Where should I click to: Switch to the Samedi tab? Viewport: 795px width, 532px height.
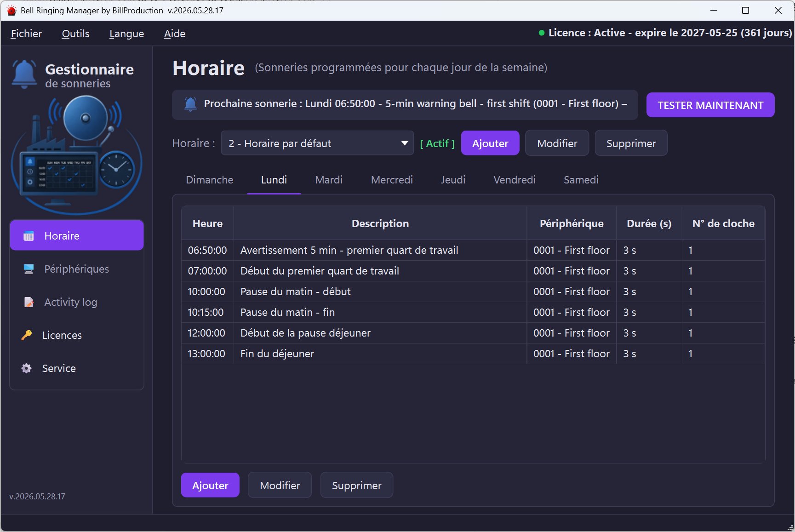tap(581, 180)
